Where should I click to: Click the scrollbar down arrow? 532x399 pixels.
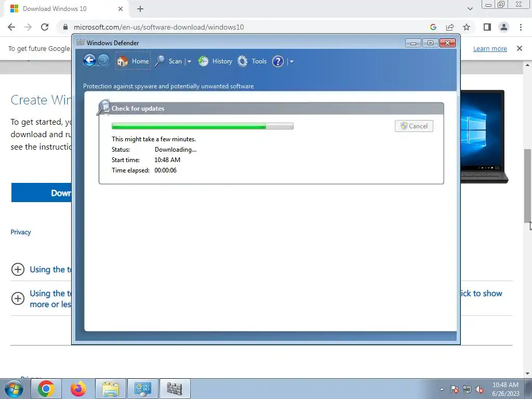528,374
